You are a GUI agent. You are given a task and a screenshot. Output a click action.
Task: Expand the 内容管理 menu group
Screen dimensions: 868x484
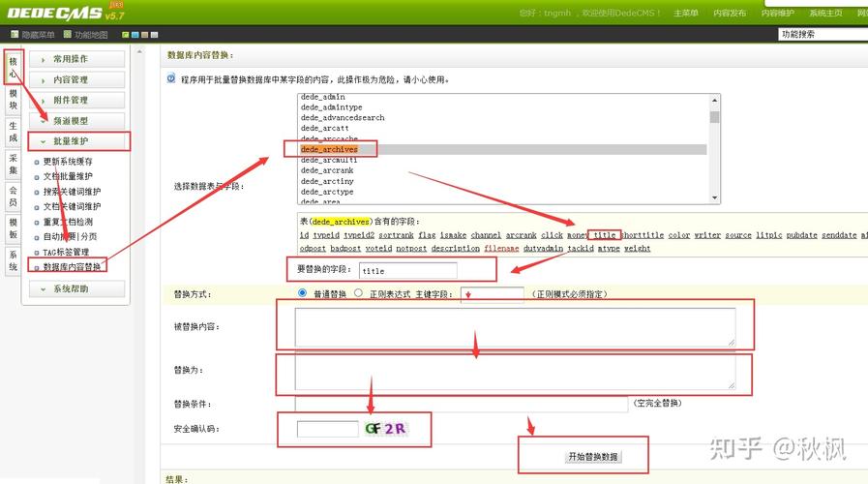pyautogui.click(x=77, y=79)
